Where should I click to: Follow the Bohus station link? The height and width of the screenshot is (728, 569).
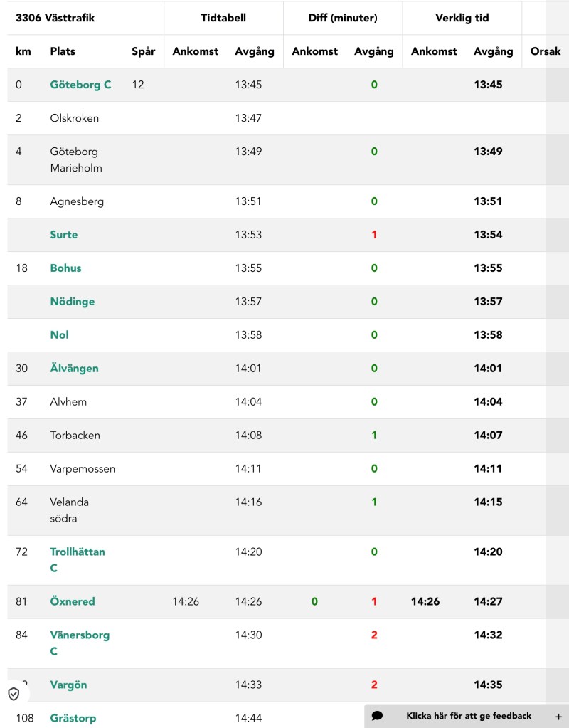65,268
